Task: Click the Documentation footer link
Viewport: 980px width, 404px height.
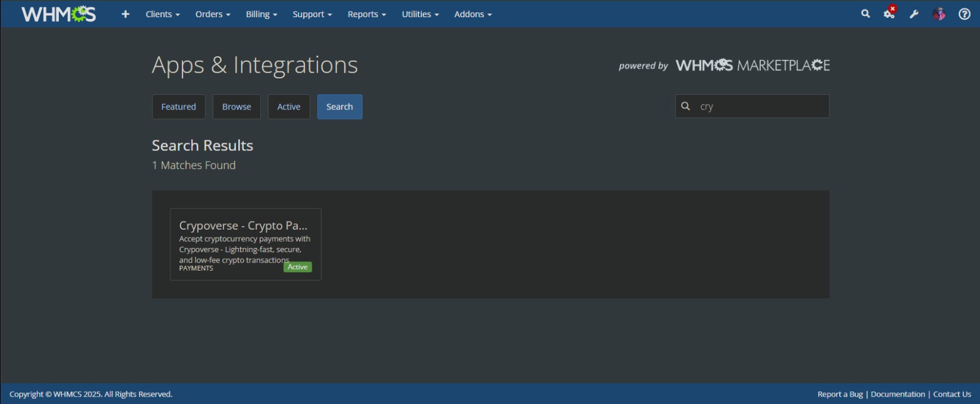Action: click(x=897, y=394)
